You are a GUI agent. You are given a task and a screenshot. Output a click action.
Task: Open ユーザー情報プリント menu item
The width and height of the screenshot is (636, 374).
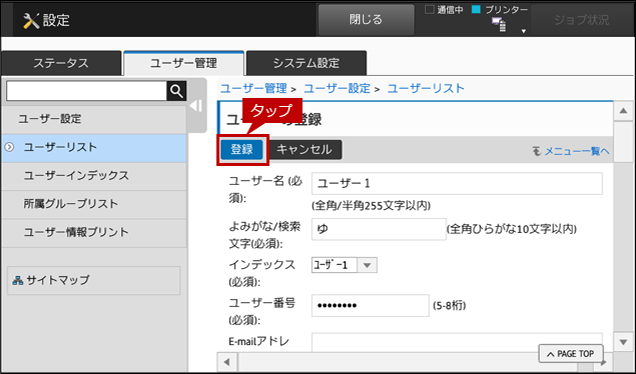[x=94, y=232]
